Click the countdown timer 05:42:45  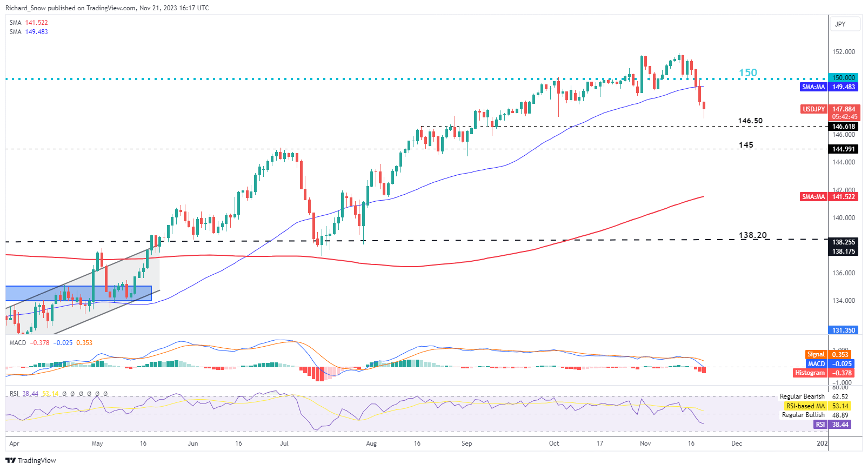pos(844,117)
